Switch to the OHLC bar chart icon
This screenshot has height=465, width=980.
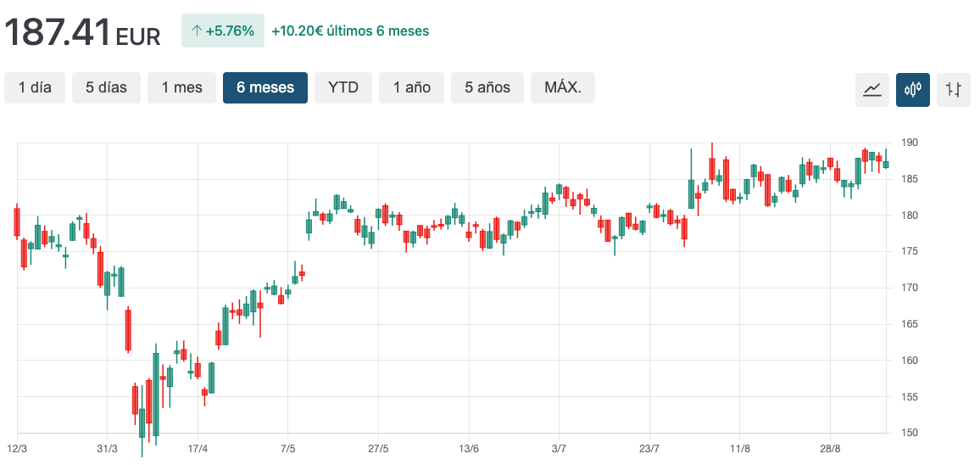pyautogui.click(x=954, y=89)
